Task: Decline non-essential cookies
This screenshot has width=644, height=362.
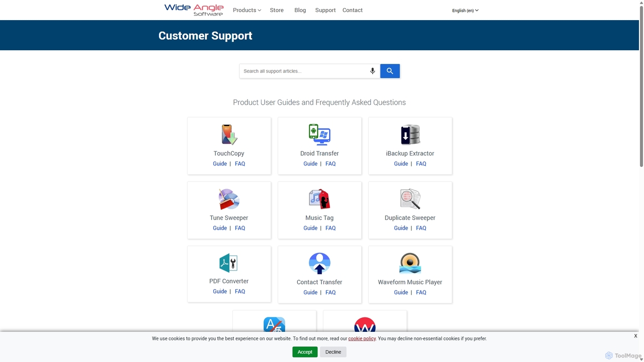Action: tap(333, 352)
